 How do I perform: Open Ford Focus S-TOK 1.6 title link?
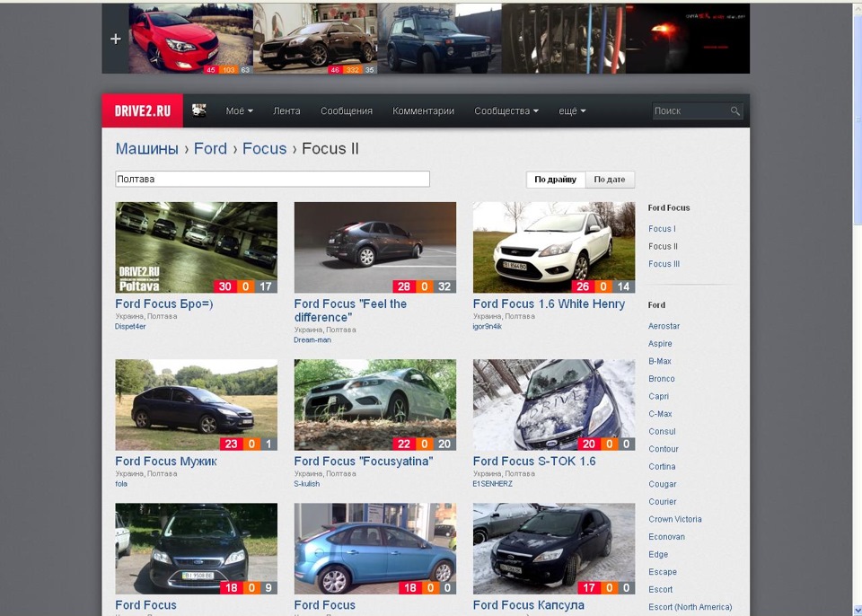pyautogui.click(x=534, y=461)
